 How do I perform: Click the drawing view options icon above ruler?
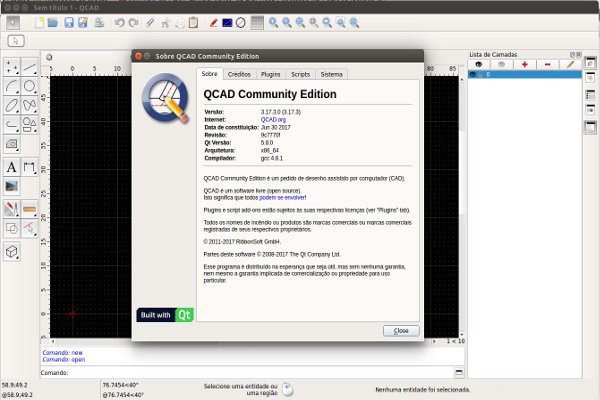49,57
